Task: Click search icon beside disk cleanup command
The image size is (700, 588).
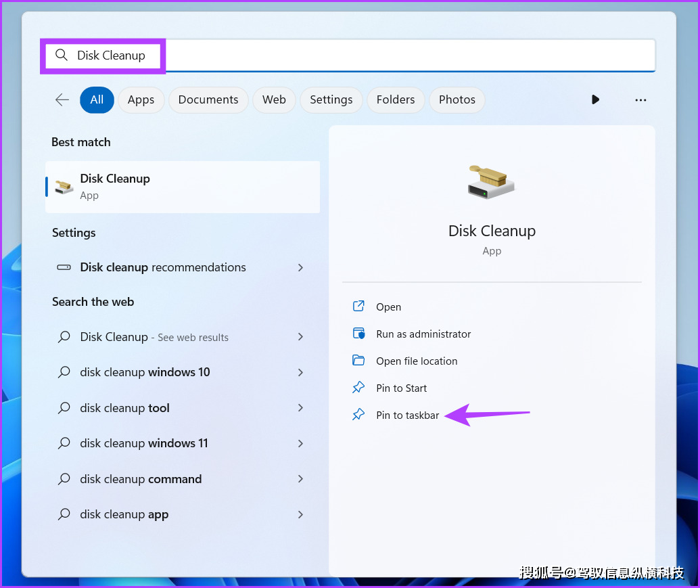Action: 64,479
